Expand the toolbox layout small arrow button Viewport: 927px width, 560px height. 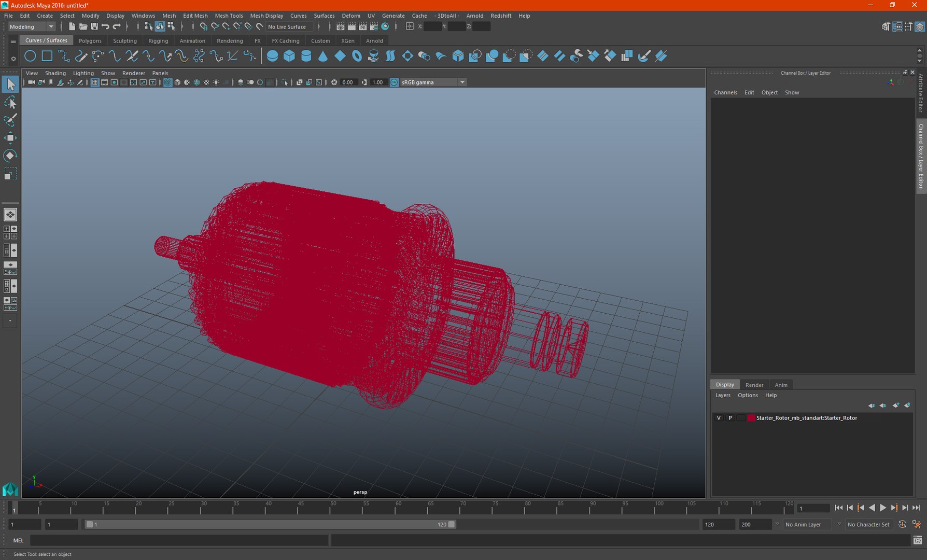click(10, 321)
